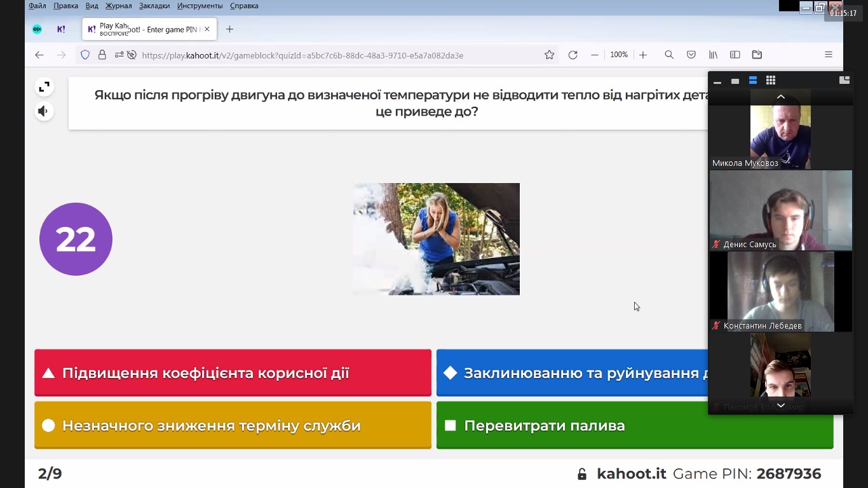Image resolution: width=868 pixels, height=488 pixels.
Task: Switch to stacked thumbnail strip view
Action: (753, 81)
